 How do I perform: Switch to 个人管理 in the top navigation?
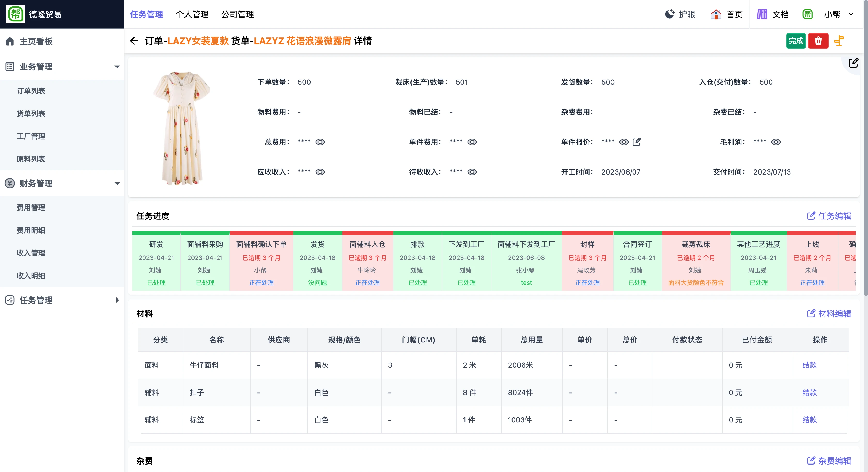[x=192, y=14]
